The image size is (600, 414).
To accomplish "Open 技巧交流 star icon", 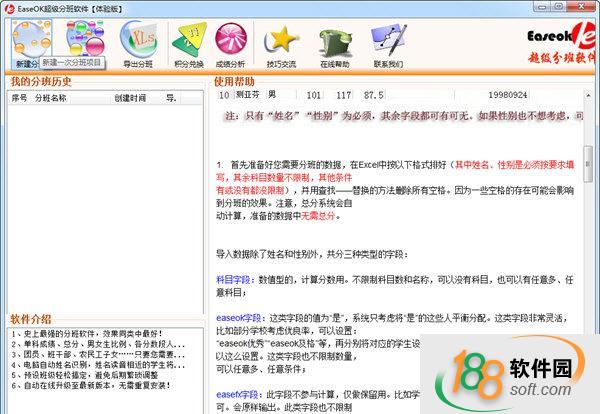I will coord(283,42).
